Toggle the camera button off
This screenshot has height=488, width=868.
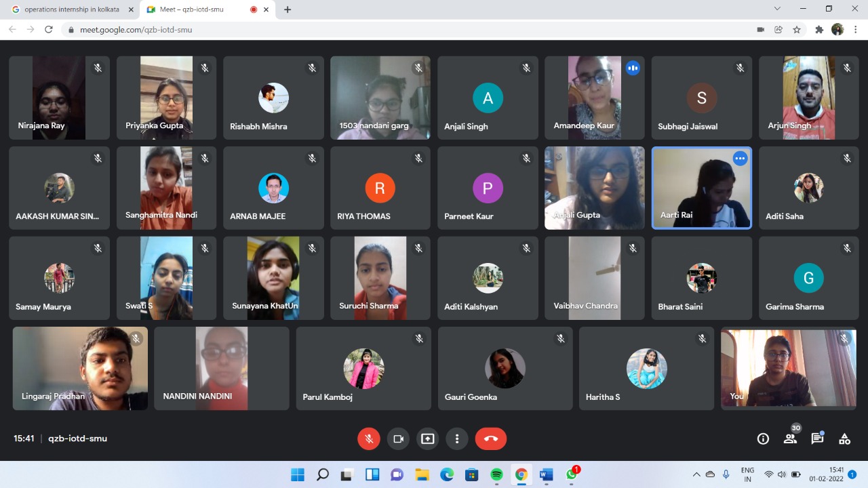click(x=398, y=439)
